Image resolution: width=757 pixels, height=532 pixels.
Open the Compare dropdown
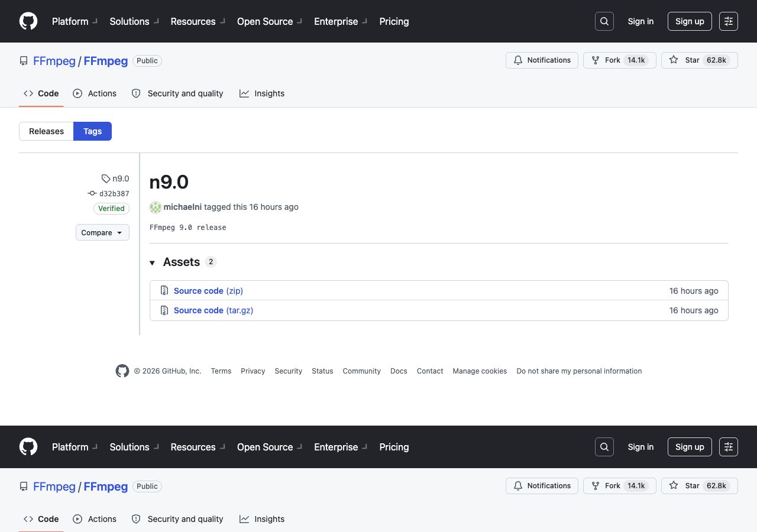click(102, 232)
